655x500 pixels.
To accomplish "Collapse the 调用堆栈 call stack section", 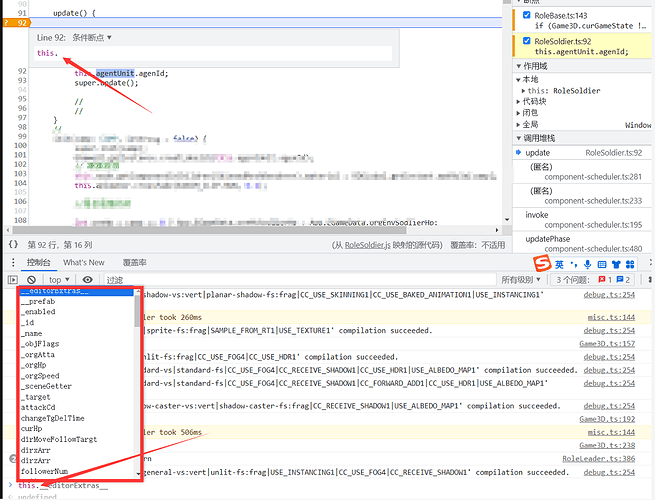I will coord(519,138).
